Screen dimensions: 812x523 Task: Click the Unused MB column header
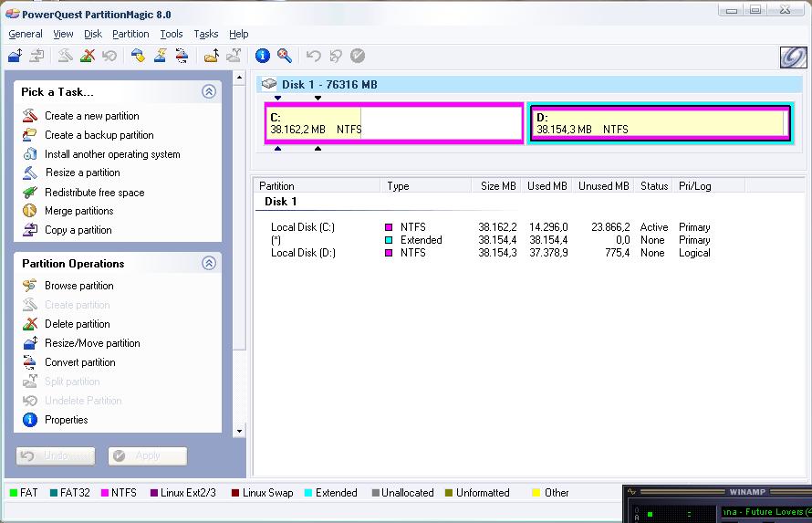click(603, 186)
